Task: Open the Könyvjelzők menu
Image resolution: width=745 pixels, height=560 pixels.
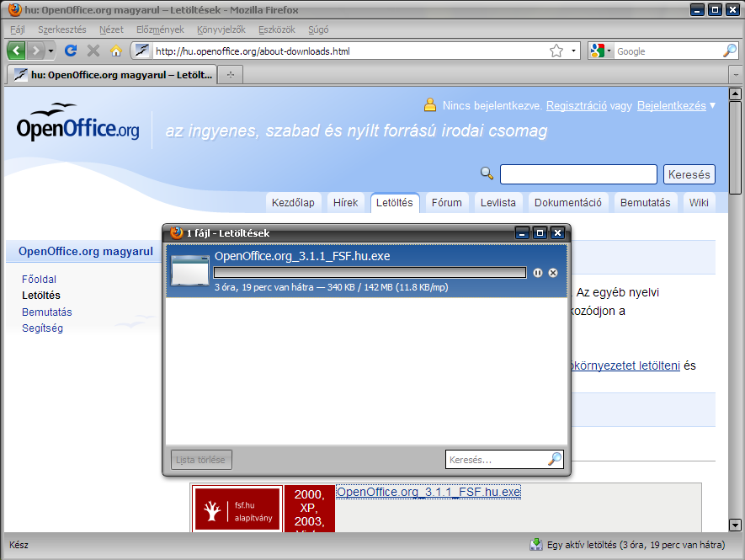Action: [x=221, y=29]
